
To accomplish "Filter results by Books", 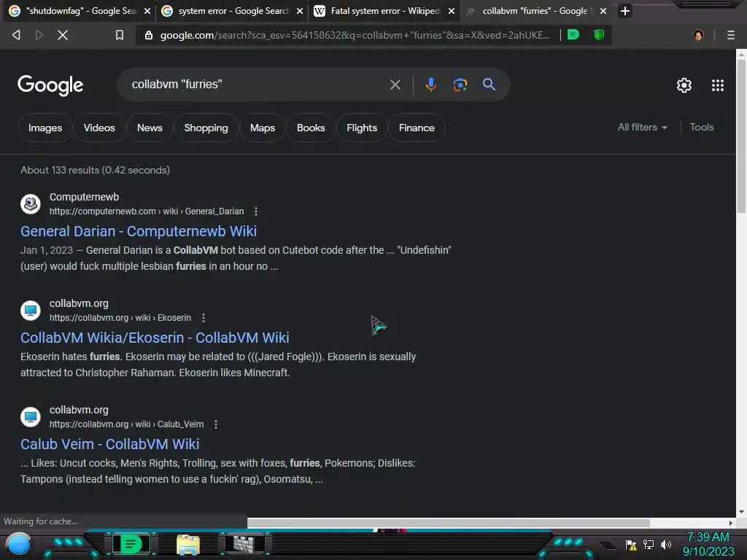I will coord(311,128).
